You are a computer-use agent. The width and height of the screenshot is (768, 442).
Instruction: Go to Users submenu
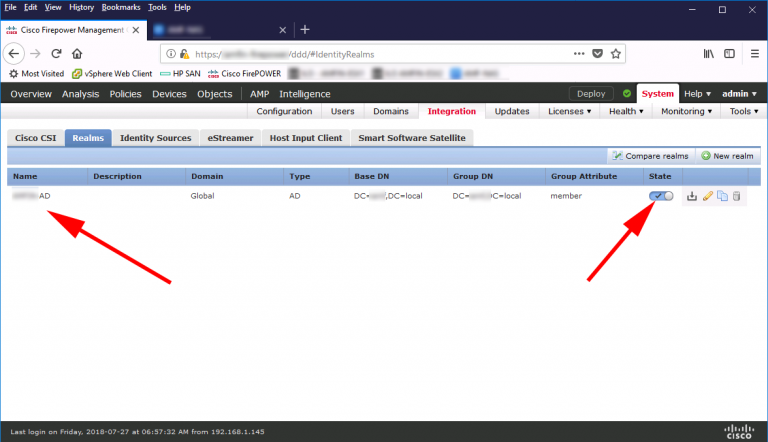click(x=342, y=111)
